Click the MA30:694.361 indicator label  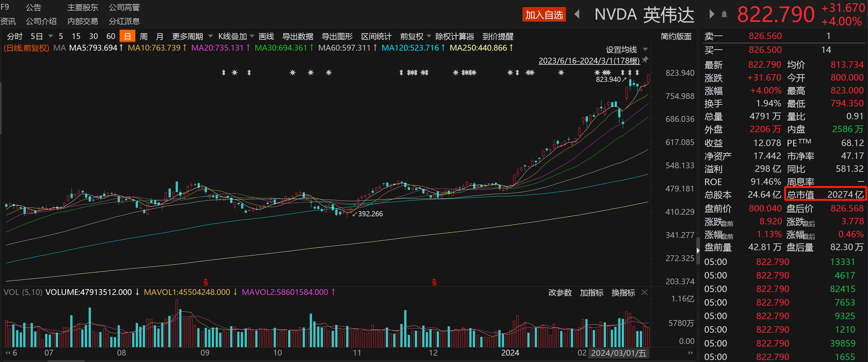point(284,48)
